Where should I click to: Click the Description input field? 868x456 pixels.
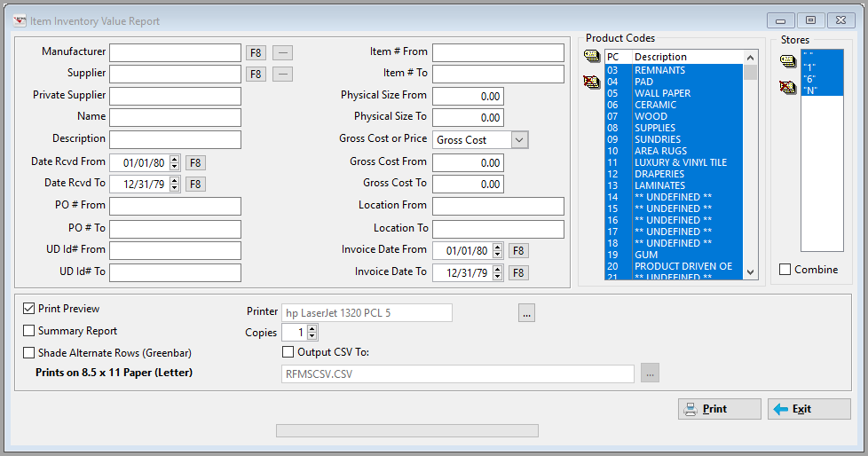175,139
